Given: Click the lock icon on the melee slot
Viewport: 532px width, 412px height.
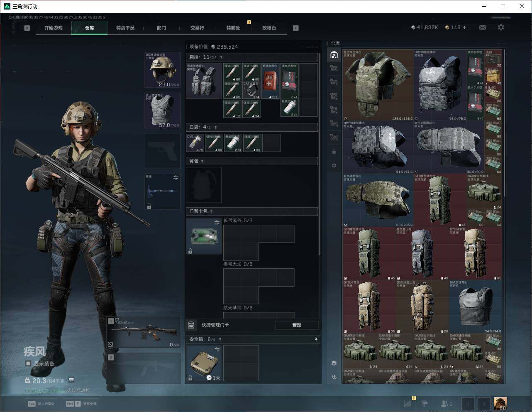Looking at the screenshot, I should coord(149,206).
